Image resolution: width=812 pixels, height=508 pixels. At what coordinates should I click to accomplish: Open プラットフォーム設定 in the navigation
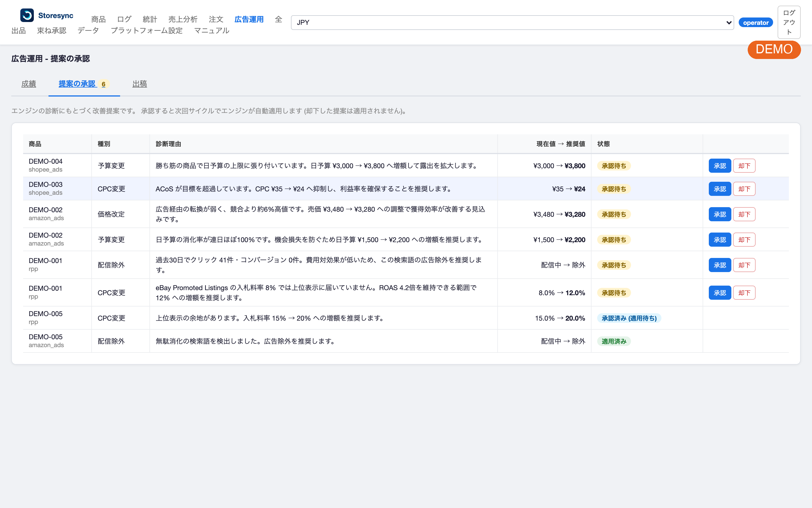(147, 30)
